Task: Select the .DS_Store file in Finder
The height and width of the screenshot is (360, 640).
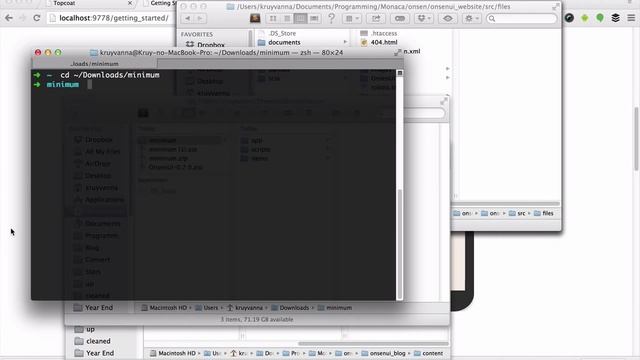Action: click(282, 33)
